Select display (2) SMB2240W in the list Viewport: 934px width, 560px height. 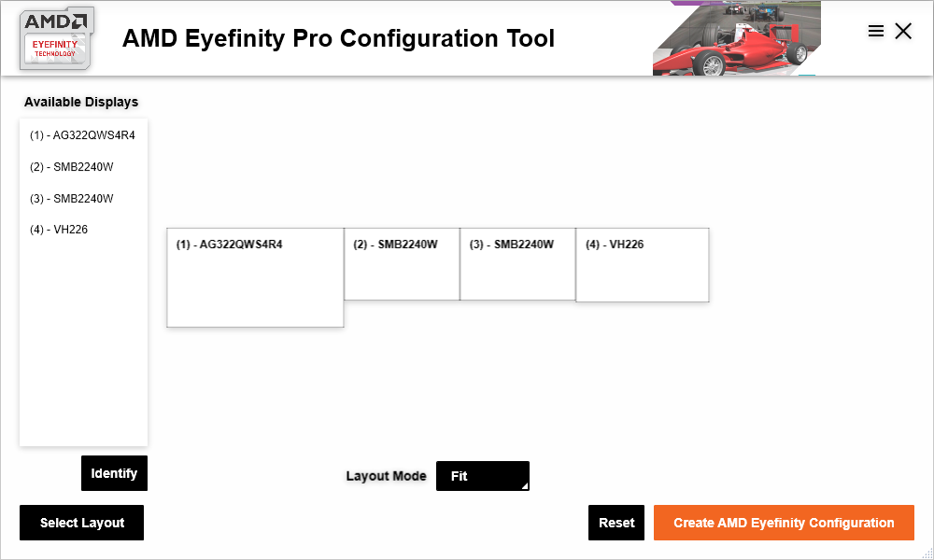72,167
